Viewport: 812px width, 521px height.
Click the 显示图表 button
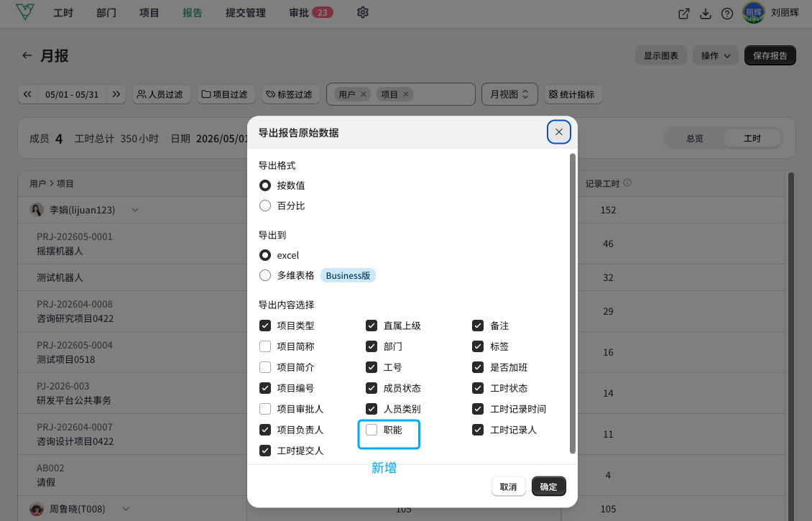click(x=661, y=55)
